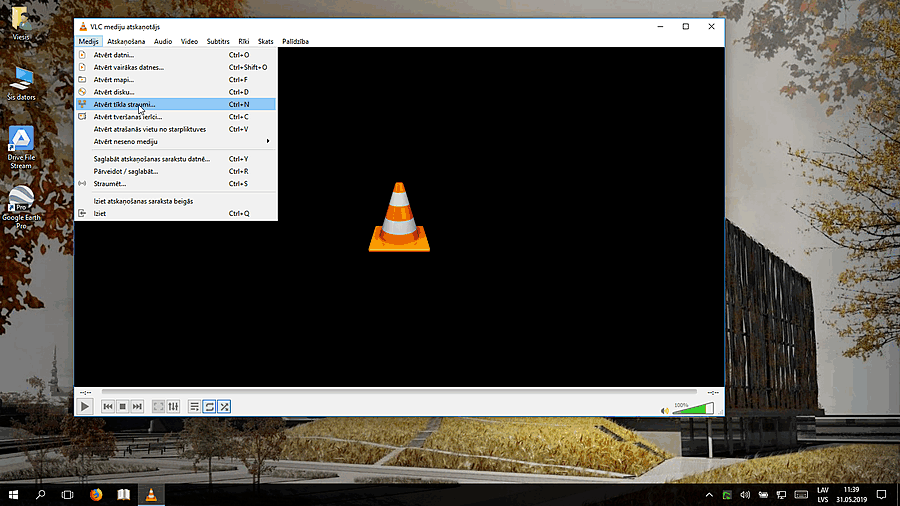The width and height of the screenshot is (900, 506).
Task: Open the notification center icon
Action: click(x=882, y=495)
